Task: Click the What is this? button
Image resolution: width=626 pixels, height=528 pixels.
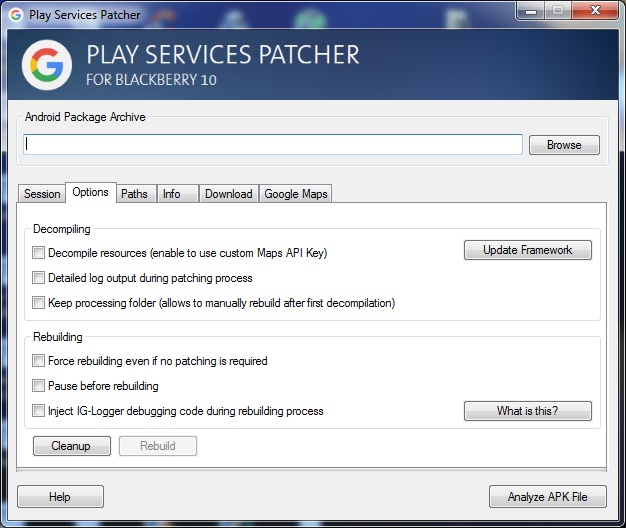Action: coord(528,411)
